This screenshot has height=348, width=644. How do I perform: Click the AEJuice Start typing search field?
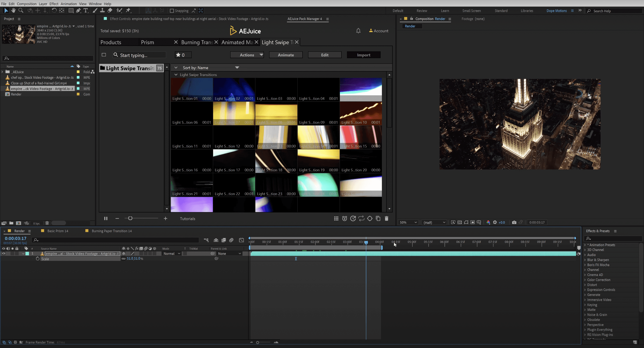point(139,55)
